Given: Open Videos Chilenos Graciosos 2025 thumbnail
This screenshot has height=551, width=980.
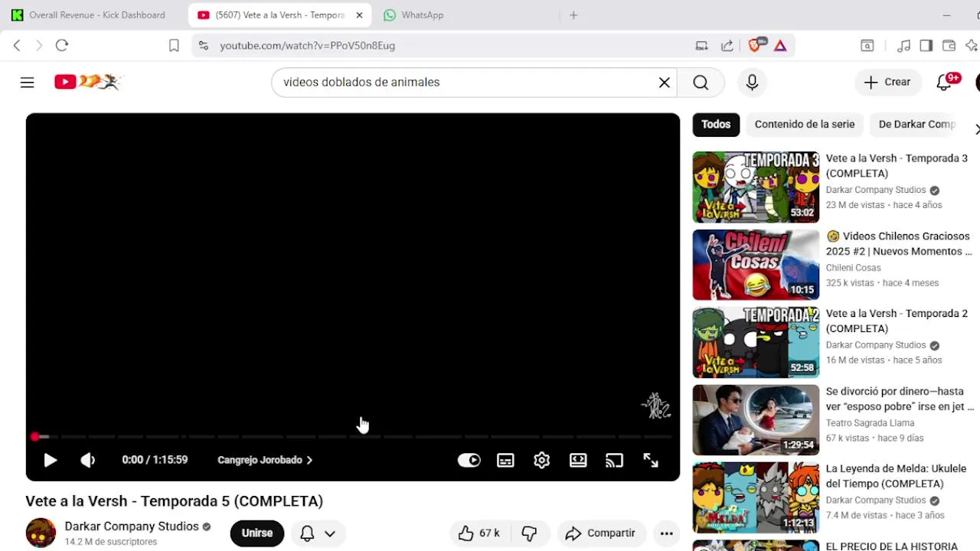Looking at the screenshot, I should click(756, 265).
